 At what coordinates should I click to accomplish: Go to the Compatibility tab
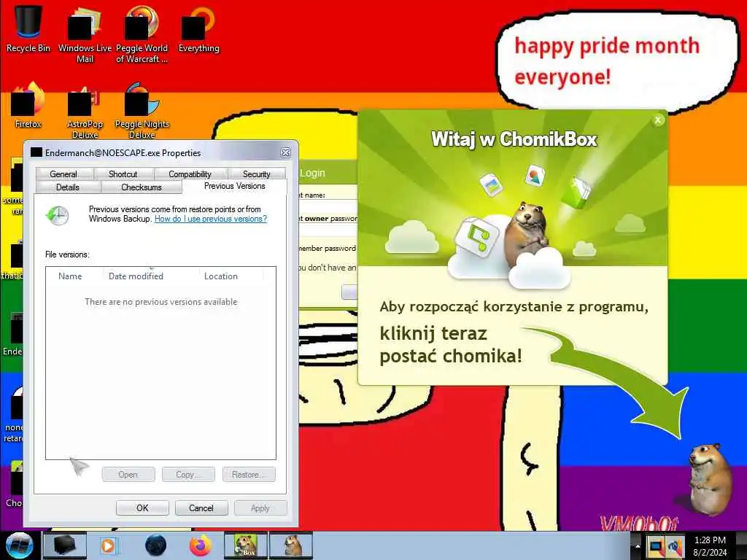[x=190, y=174]
